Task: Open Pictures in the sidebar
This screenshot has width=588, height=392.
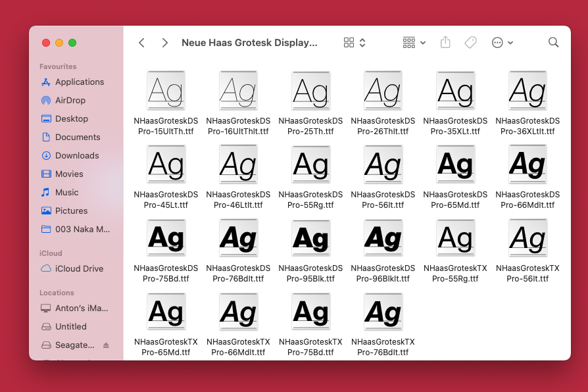Action: click(64, 210)
